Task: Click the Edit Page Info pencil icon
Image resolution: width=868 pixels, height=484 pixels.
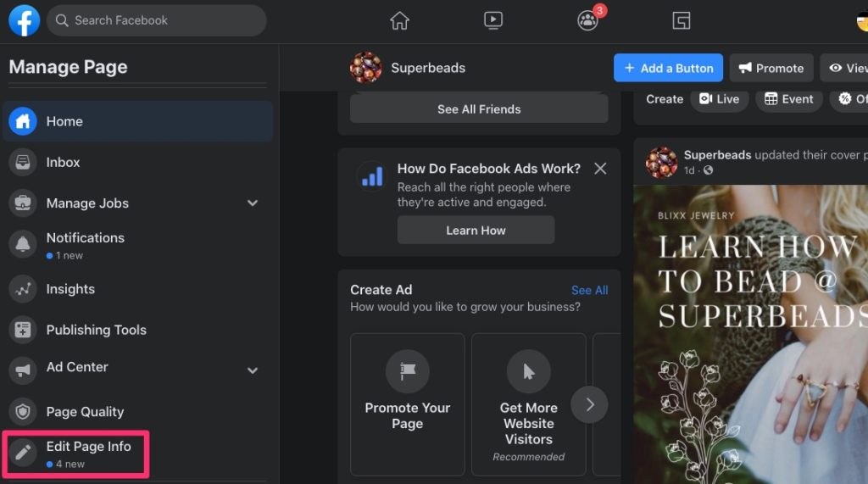Action: tap(23, 453)
